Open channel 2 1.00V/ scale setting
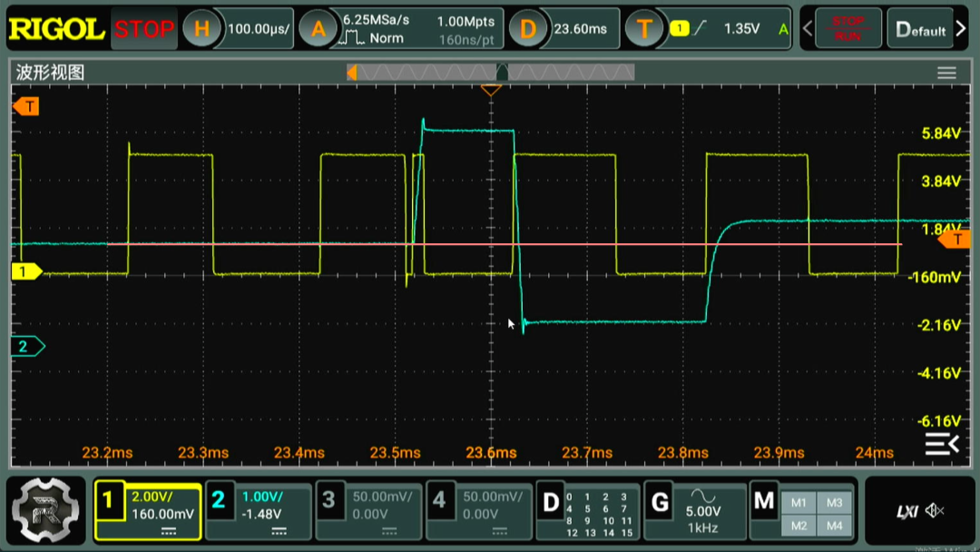Viewport: 980px width, 552px height. click(x=262, y=497)
